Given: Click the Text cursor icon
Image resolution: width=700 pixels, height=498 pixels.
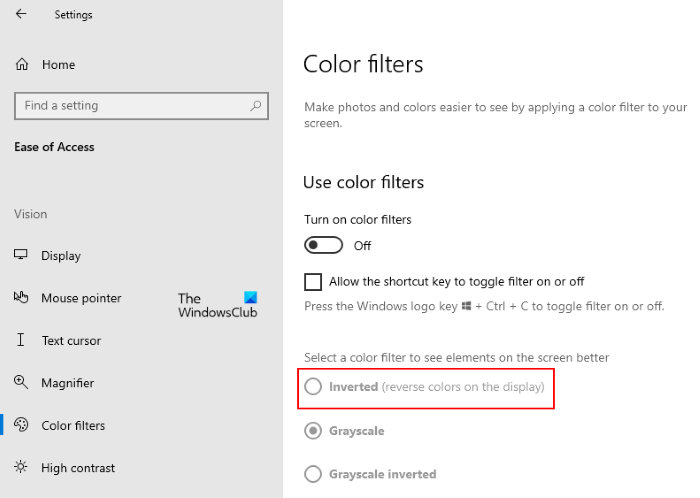Looking at the screenshot, I should pos(21,340).
